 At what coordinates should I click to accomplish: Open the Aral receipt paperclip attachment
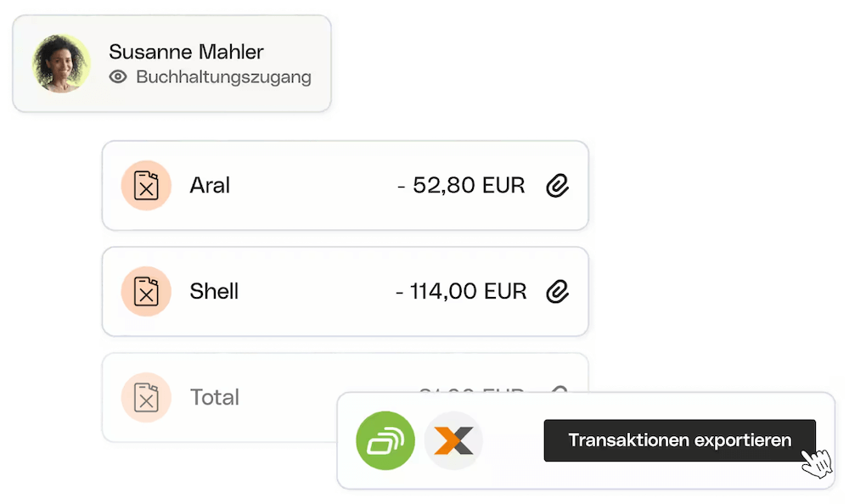(x=557, y=185)
